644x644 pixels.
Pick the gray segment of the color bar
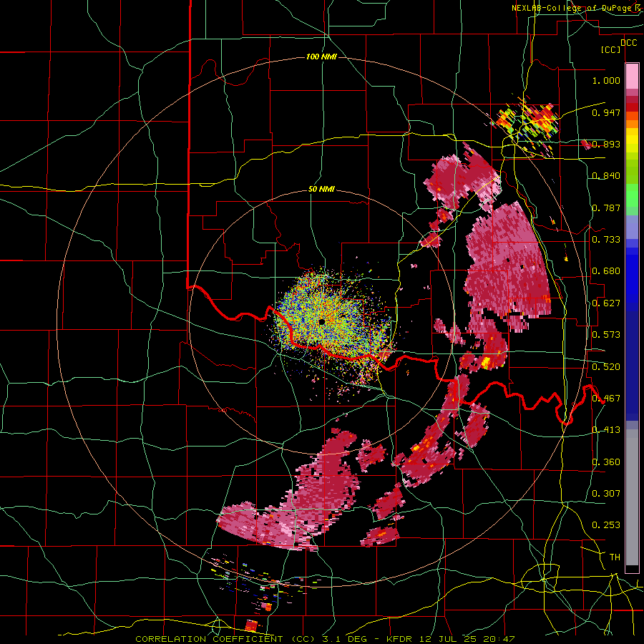coord(632,497)
